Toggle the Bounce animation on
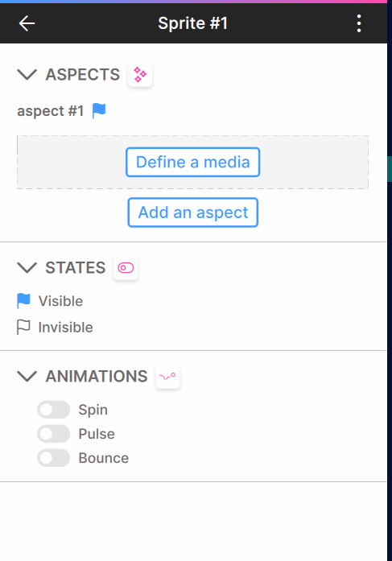This screenshot has width=392, height=561. click(54, 458)
